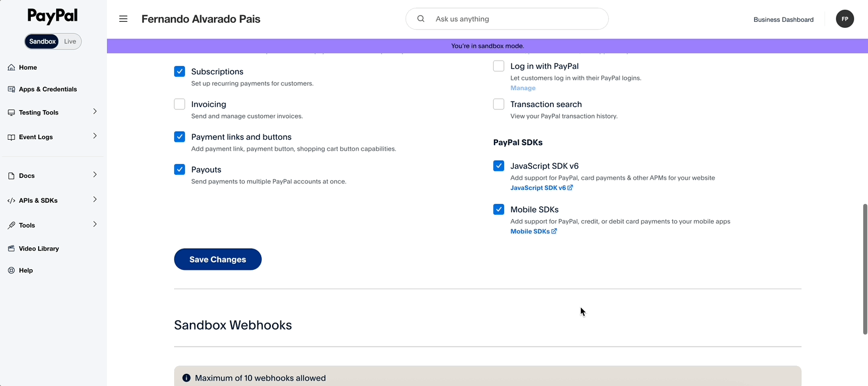Click the PayPal SDKs heading

[518, 142]
